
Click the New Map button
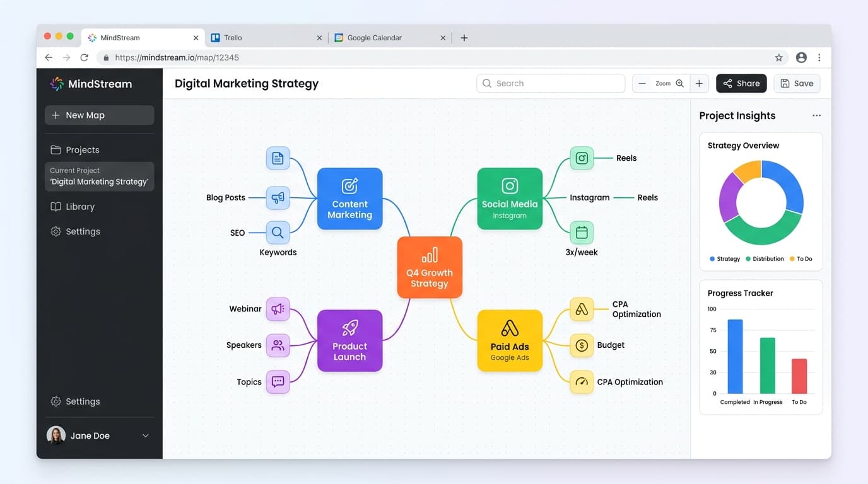point(99,115)
